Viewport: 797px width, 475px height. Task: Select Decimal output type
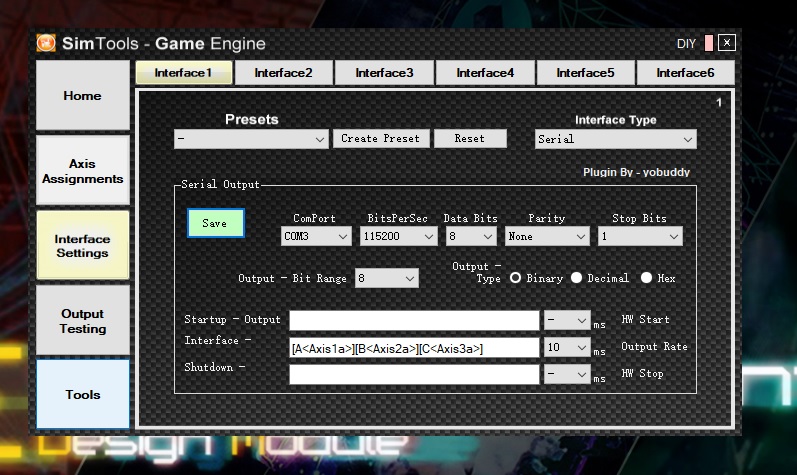coord(576,278)
